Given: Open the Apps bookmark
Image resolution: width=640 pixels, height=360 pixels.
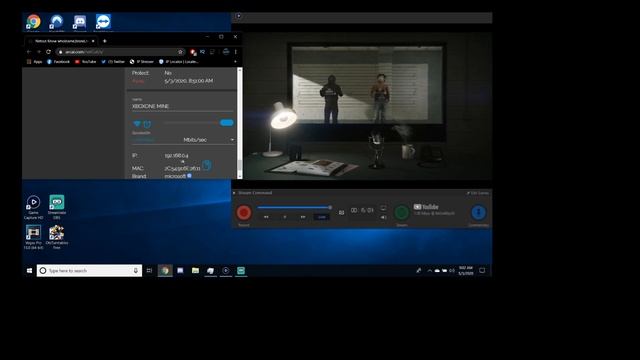Looking at the screenshot, I should (35, 62).
